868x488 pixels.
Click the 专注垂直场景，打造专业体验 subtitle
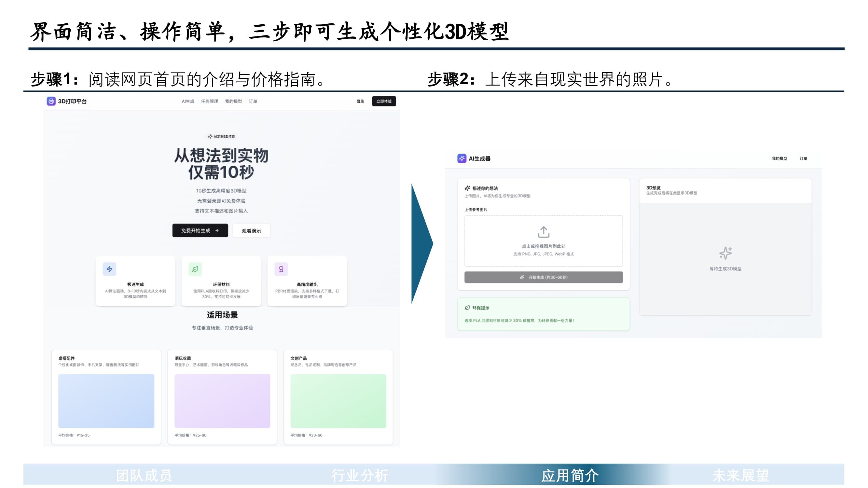[222, 328]
